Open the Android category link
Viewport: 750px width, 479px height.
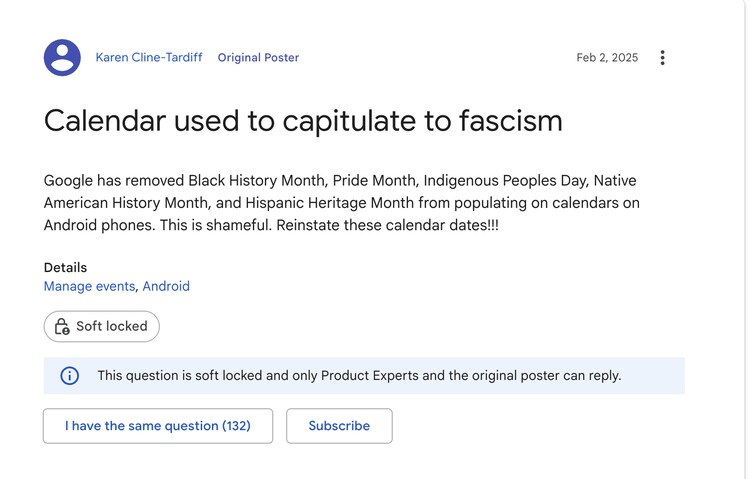pyautogui.click(x=166, y=286)
